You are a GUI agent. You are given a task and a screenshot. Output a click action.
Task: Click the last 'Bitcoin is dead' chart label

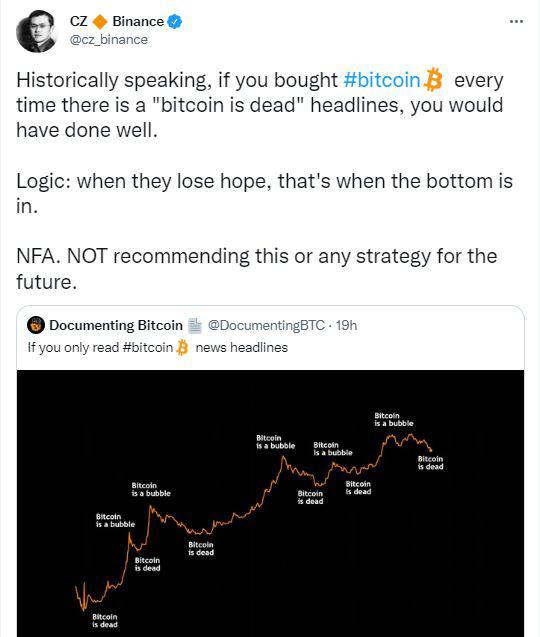tap(430, 463)
